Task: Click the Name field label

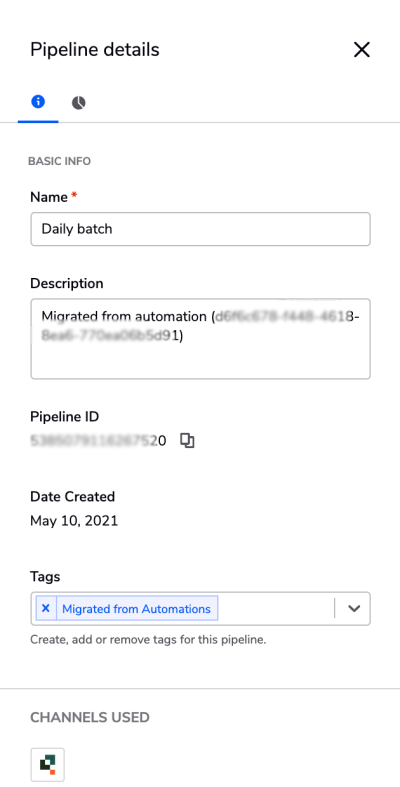Action: (49, 197)
